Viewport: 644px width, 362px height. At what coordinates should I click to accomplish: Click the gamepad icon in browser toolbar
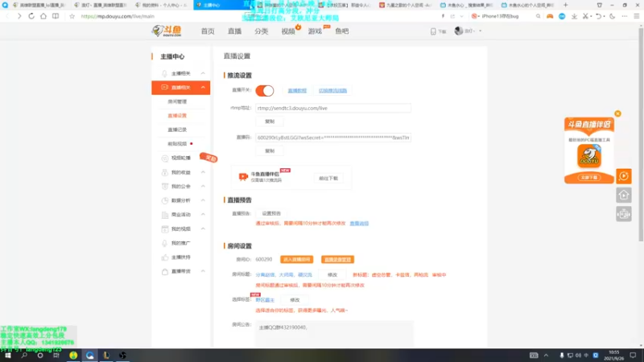coord(550,16)
